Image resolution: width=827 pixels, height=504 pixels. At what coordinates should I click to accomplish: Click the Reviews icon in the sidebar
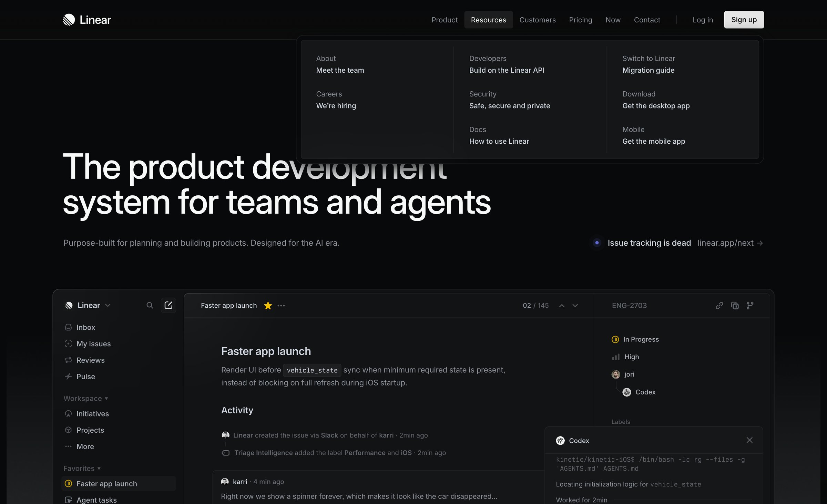68,360
